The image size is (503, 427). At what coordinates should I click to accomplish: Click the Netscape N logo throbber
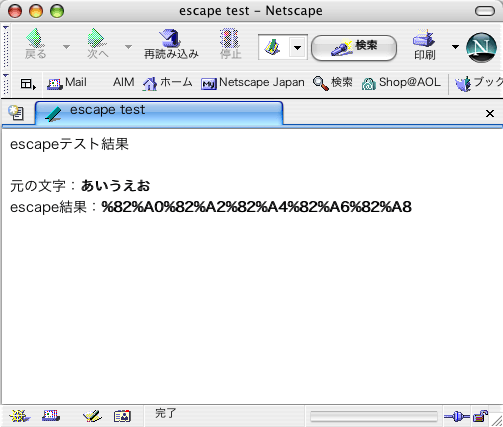[x=481, y=47]
